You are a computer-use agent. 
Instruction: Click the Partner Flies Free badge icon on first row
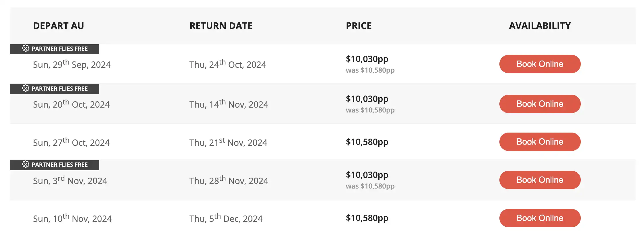tap(26, 49)
